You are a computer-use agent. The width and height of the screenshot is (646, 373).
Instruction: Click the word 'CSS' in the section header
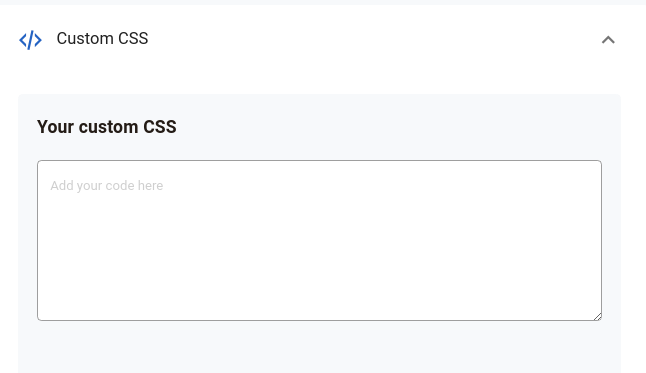(x=133, y=38)
